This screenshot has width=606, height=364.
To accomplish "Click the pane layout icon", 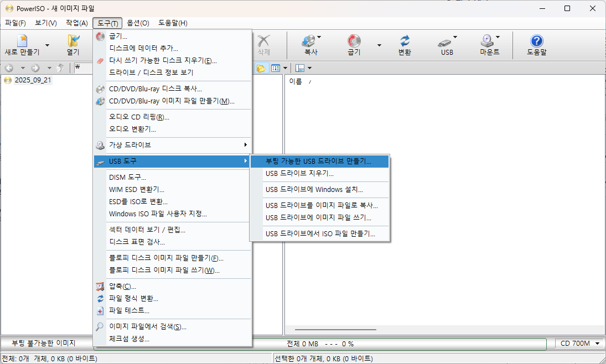I will point(300,69).
